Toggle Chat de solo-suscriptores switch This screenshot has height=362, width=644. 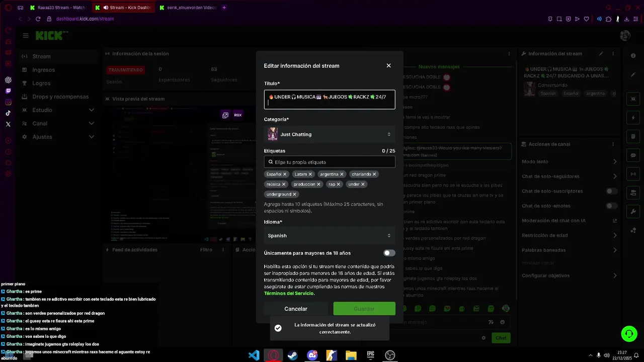click(x=612, y=191)
